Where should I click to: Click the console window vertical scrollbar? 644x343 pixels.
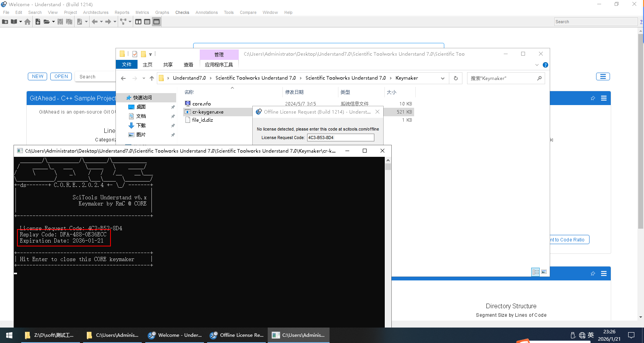pyautogui.click(x=388, y=232)
